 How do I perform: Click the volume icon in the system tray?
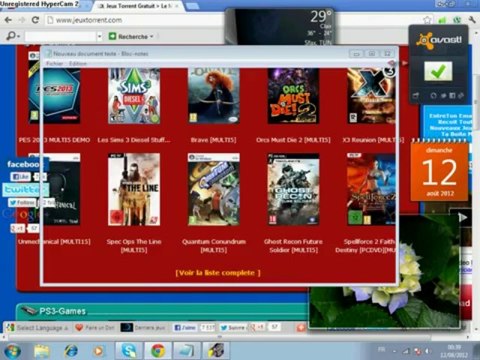427,351
